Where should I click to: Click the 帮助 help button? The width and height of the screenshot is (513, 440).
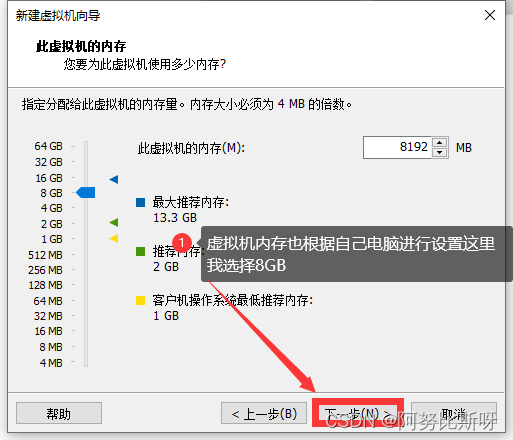[x=59, y=413]
